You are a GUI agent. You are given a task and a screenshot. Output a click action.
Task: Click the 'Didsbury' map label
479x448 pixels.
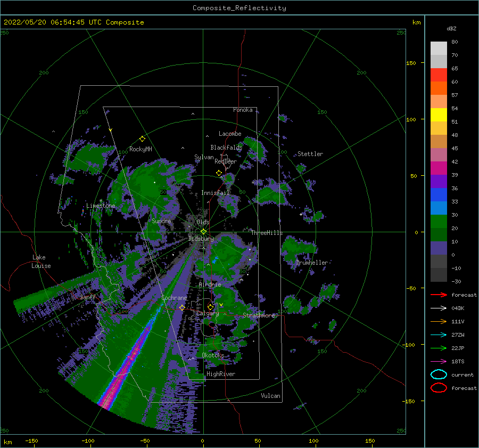point(201,239)
